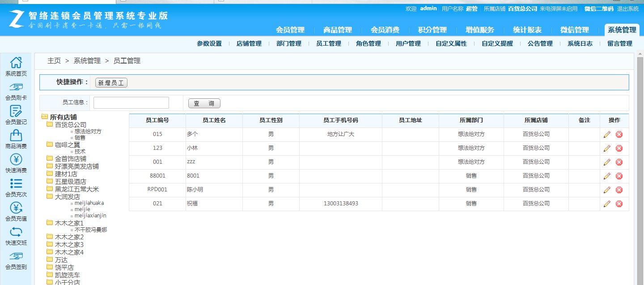The height and width of the screenshot is (285, 644).
Task: Open 会员签到 from the sidebar
Action: (16, 261)
